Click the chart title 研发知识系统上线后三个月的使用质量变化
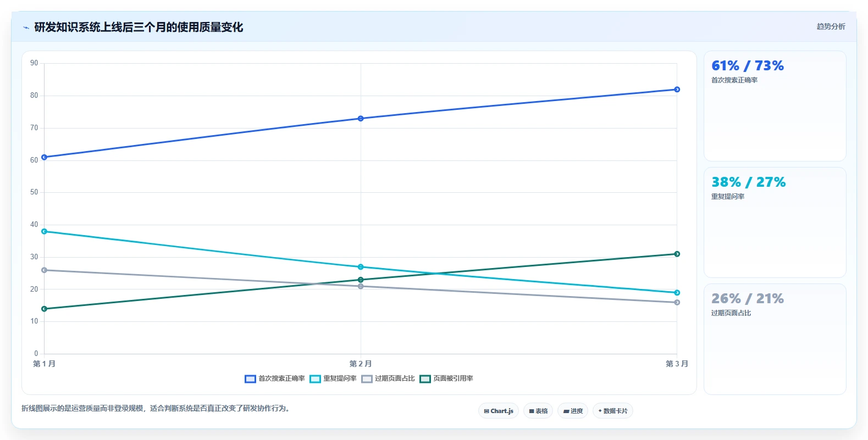Image resolution: width=868 pixels, height=440 pixels. pyautogui.click(x=139, y=27)
